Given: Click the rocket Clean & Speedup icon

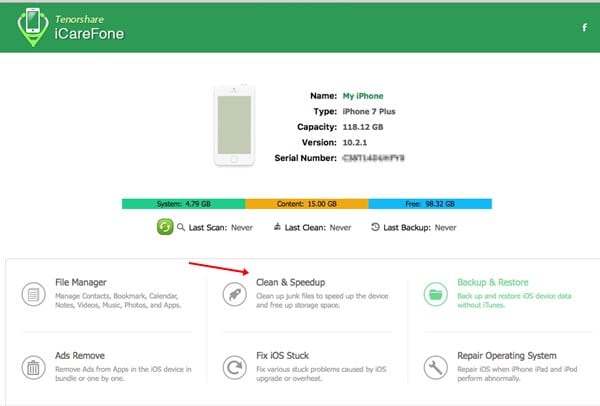Looking at the screenshot, I should click(x=235, y=294).
